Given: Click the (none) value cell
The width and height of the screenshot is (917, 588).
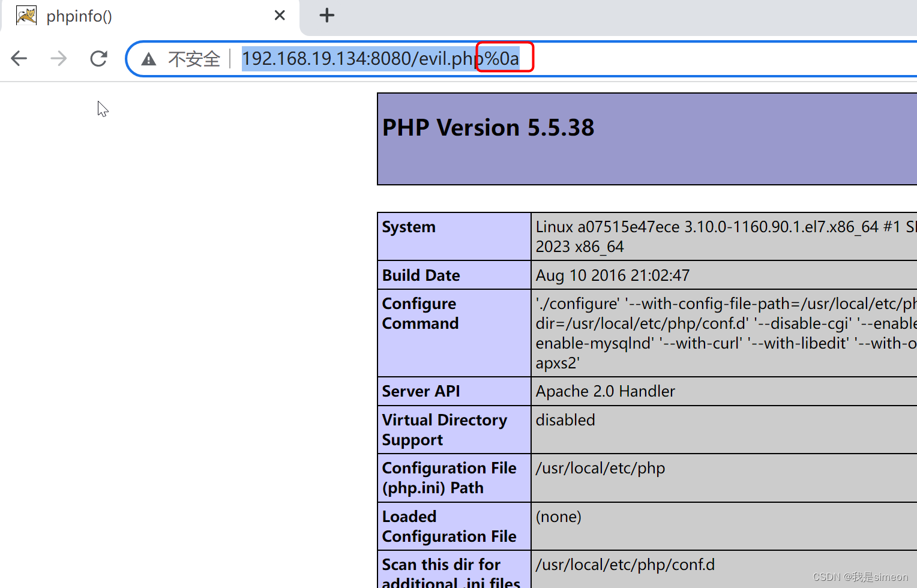Looking at the screenshot, I should point(558,517).
